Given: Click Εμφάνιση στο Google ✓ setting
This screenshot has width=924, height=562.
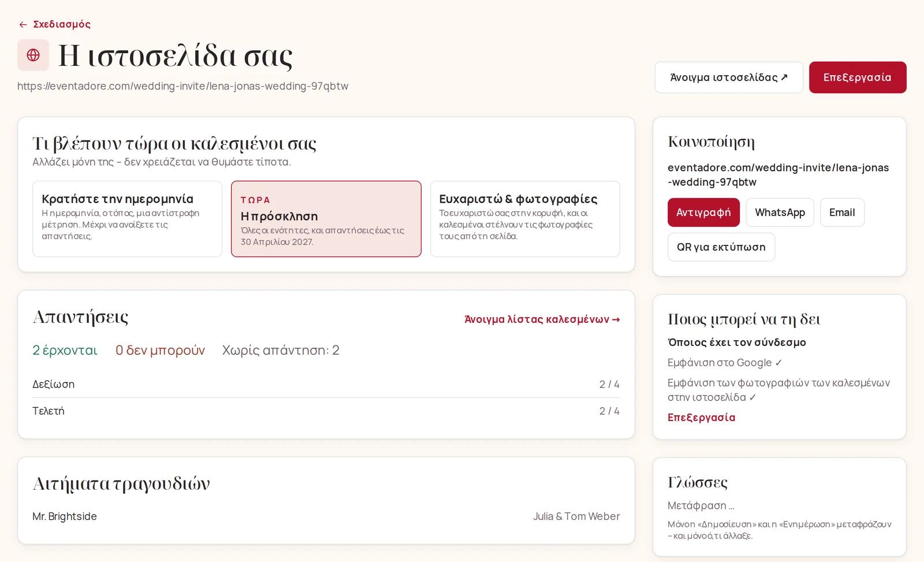Looking at the screenshot, I should click(x=725, y=363).
